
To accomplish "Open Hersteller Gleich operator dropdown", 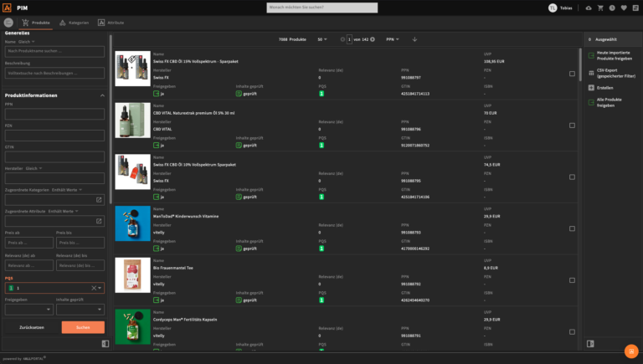I will click(33, 168).
